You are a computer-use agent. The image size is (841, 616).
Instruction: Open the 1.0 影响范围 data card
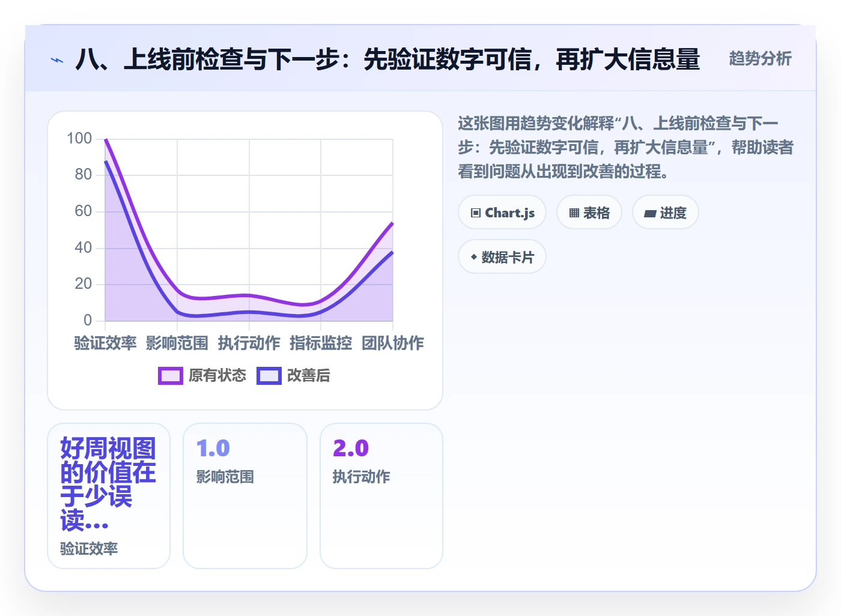click(245, 496)
